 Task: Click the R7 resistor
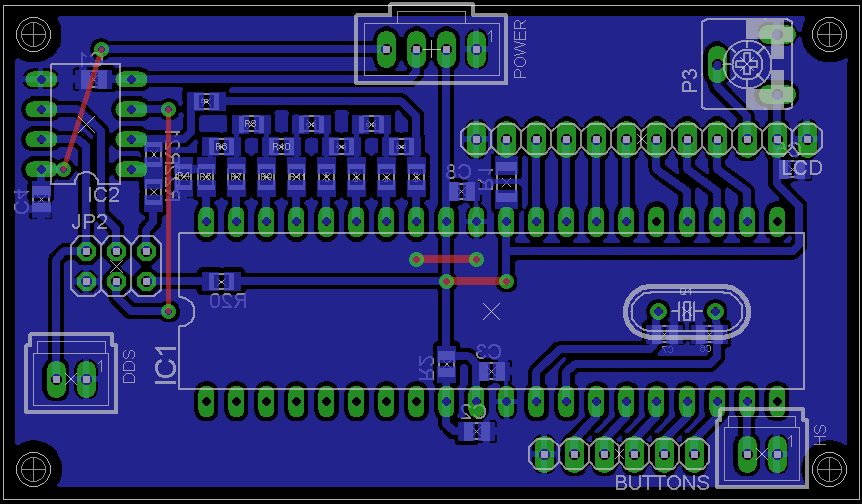click(x=236, y=176)
